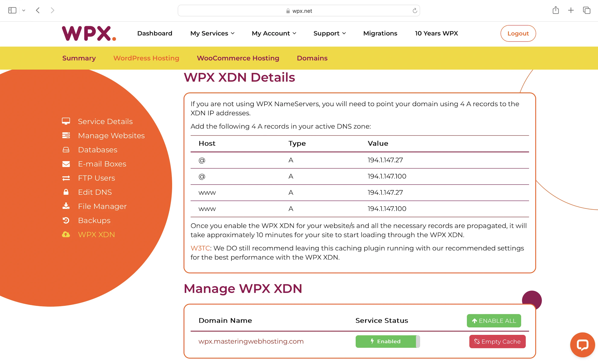Click the Empty Cache button
598x364 pixels.
point(497,341)
